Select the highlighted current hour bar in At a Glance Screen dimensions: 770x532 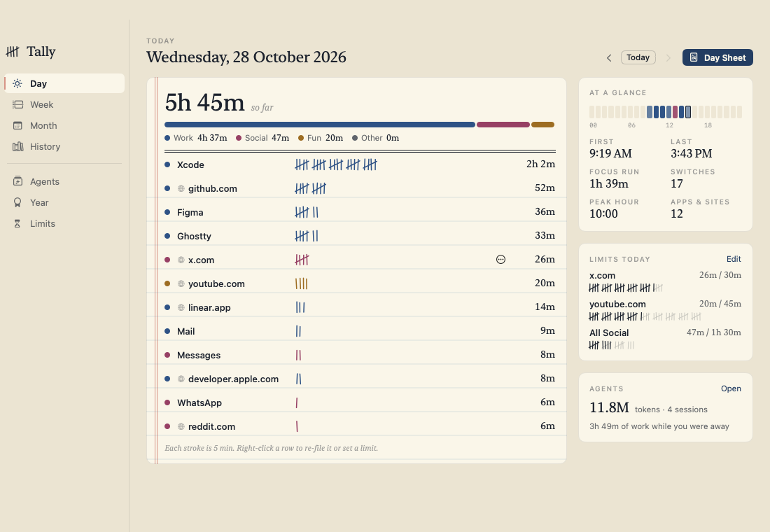pos(688,112)
